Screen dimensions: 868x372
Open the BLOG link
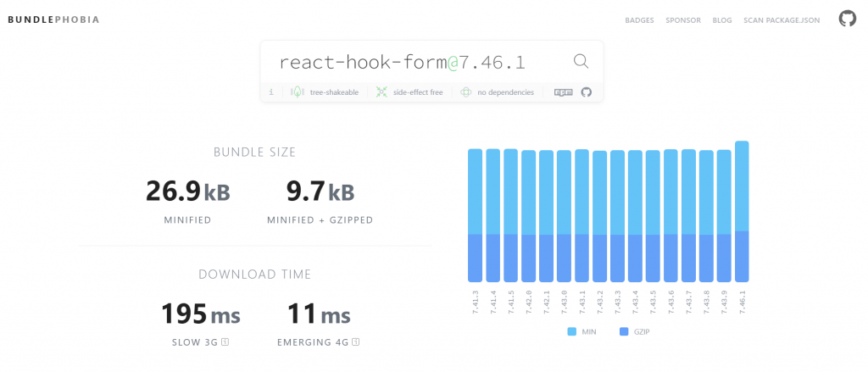722,20
